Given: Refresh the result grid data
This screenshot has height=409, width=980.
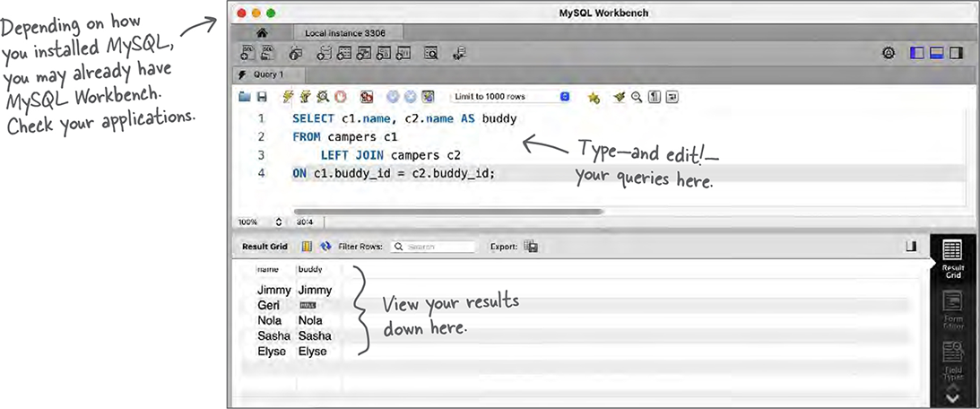Looking at the screenshot, I should pyautogui.click(x=325, y=247).
